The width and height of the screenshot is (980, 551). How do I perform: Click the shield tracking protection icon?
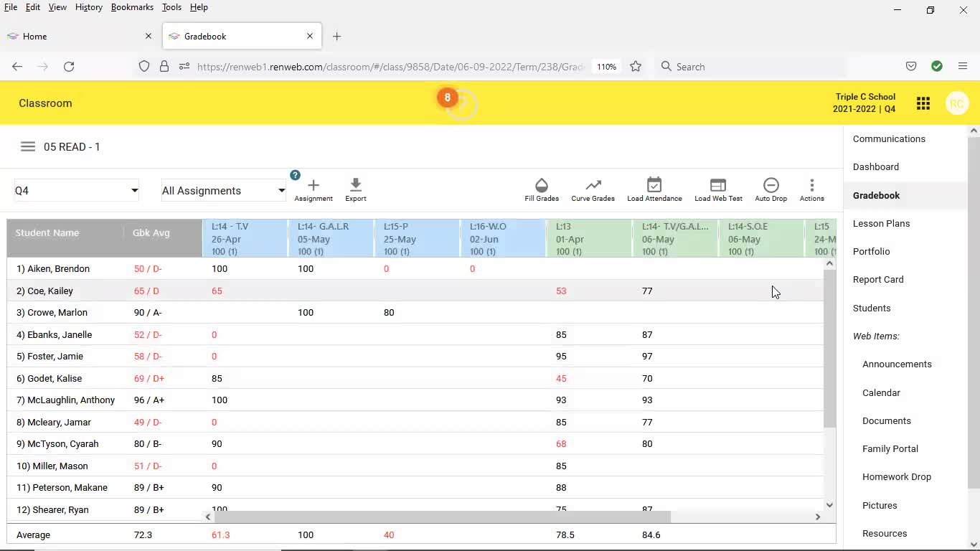coord(144,67)
